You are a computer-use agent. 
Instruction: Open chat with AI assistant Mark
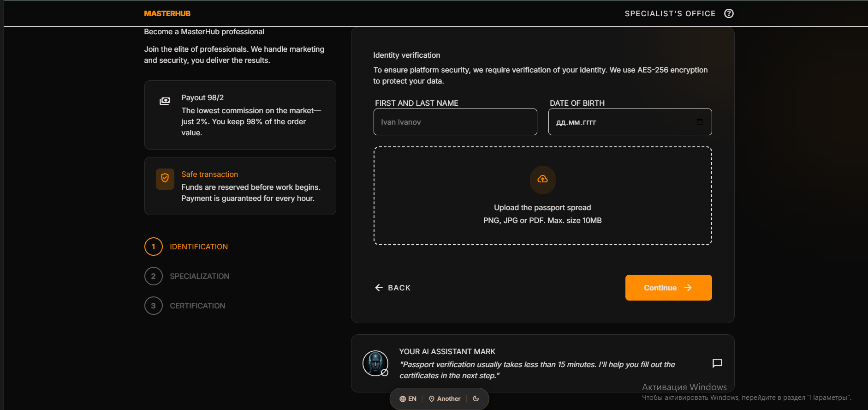click(717, 363)
